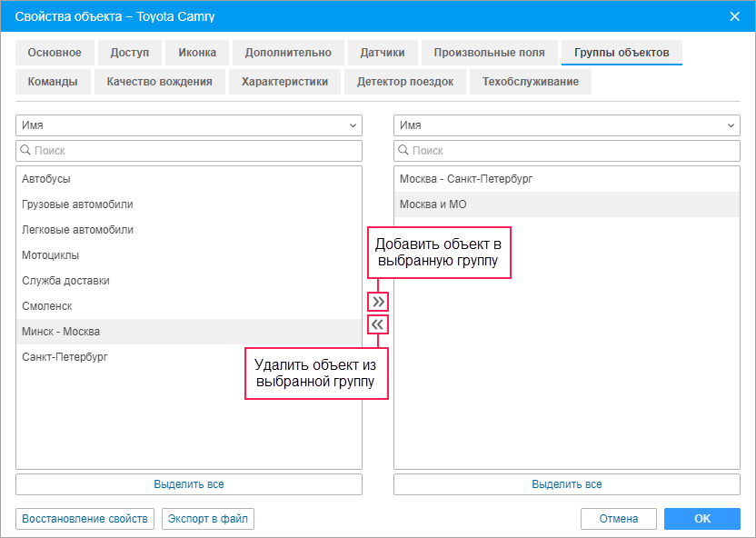Expand the left Имя dropdown
This screenshot has height=538, width=756.
pyautogui.click(x=188, y=125)
